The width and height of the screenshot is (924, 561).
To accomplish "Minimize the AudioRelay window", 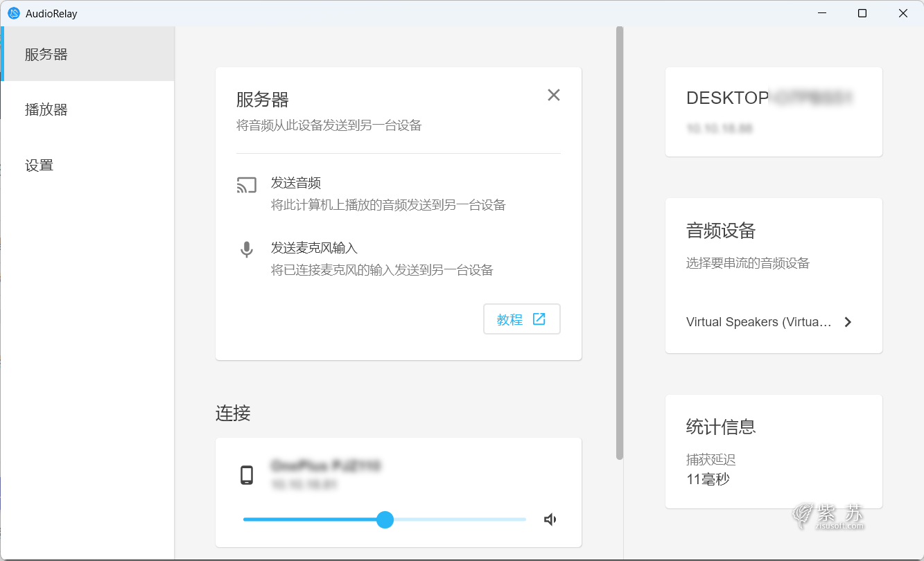I will pyautogui.click(x=821, y=13).
